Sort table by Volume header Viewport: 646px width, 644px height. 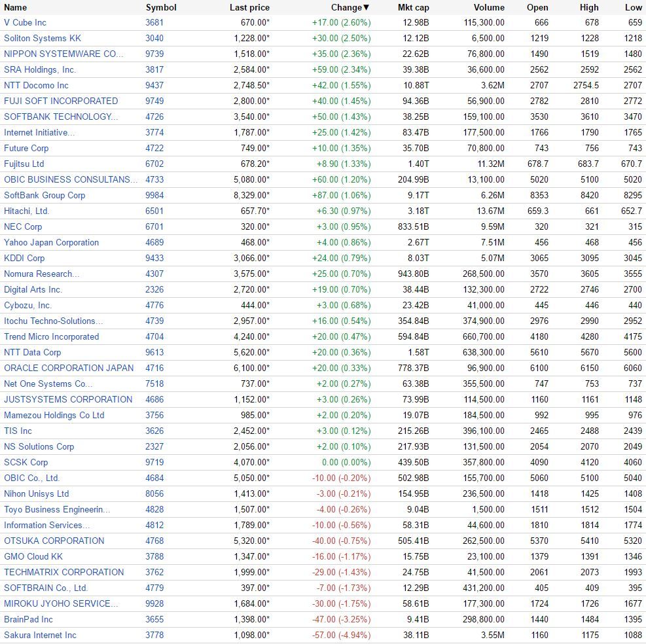tap(489, 7)
